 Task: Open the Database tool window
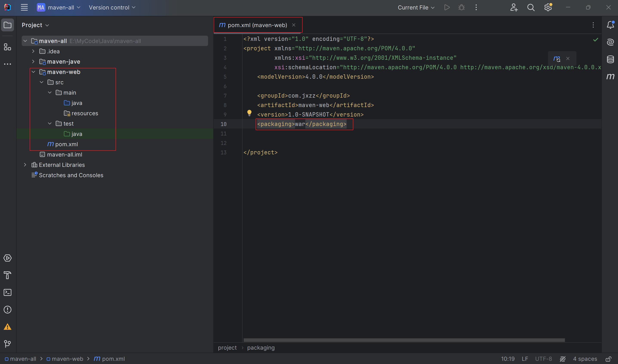(610, 59)
